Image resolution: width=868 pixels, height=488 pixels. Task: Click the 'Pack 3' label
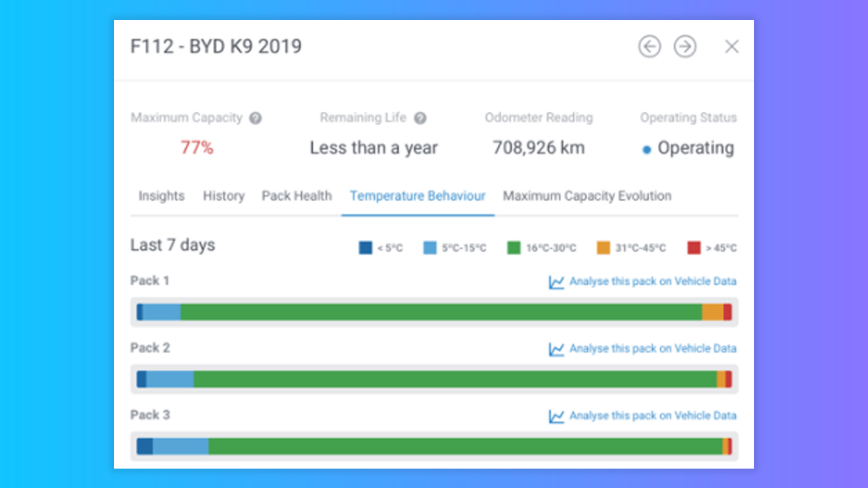tap(150, 415)
